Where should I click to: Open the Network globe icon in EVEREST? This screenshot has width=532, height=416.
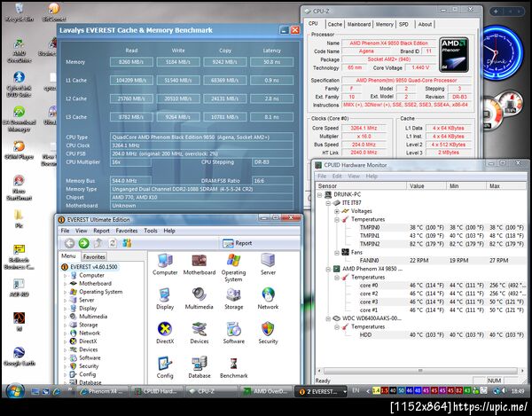pyautogui.click(x=268, y=299)
